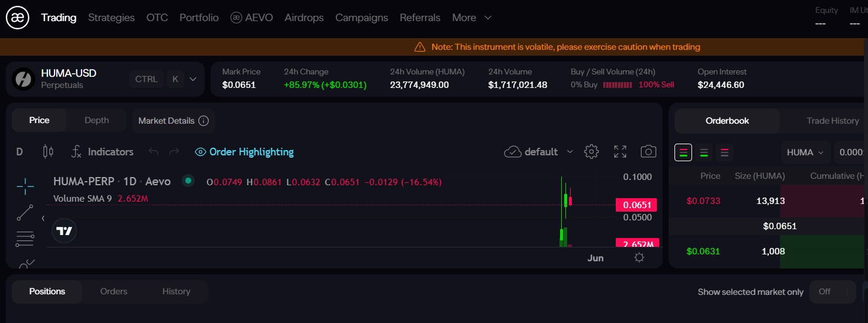
Task: Click the CTRL shortcut key badge
Action: [146, 79]
